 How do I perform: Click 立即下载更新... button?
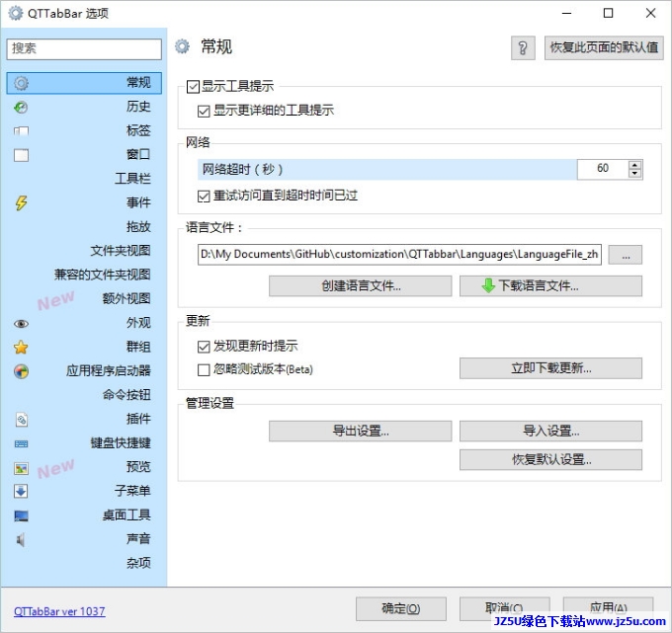click(550, 368)
